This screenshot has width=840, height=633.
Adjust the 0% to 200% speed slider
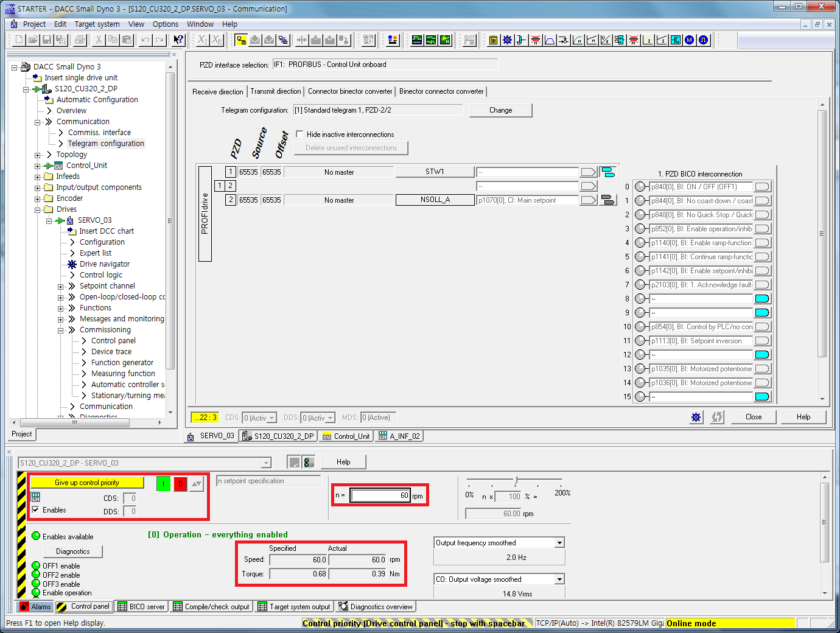pos(516,481)
